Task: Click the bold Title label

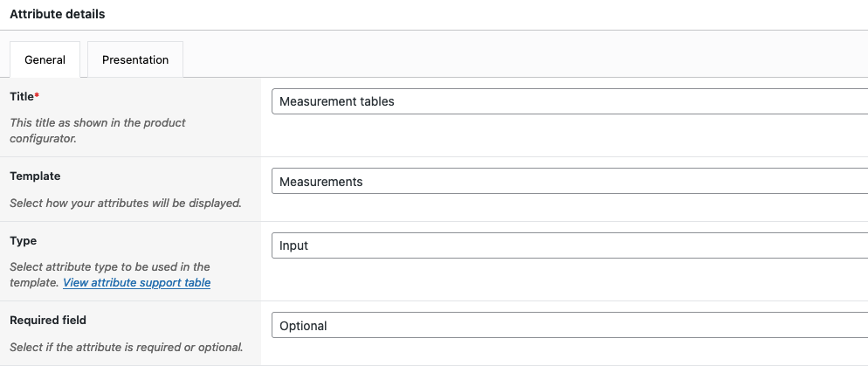Action: click(22, 96)
